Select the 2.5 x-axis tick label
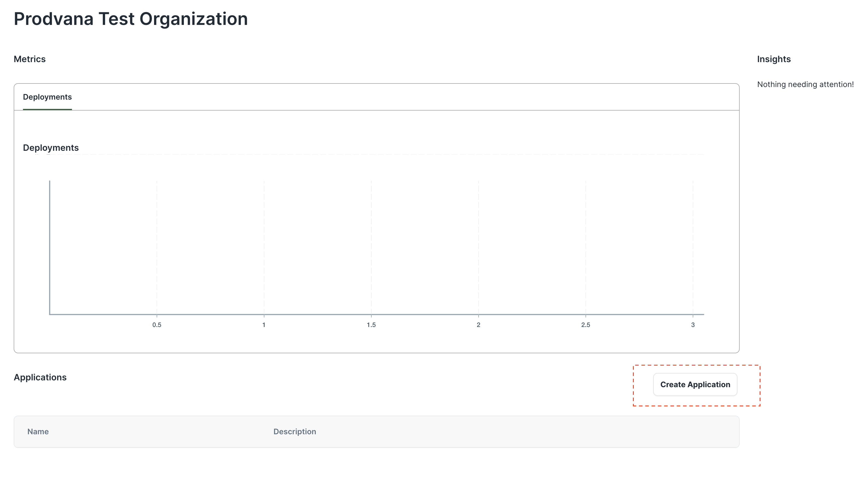Image resolution: width=868 pixels, height=492 pixels. point(586,325)
